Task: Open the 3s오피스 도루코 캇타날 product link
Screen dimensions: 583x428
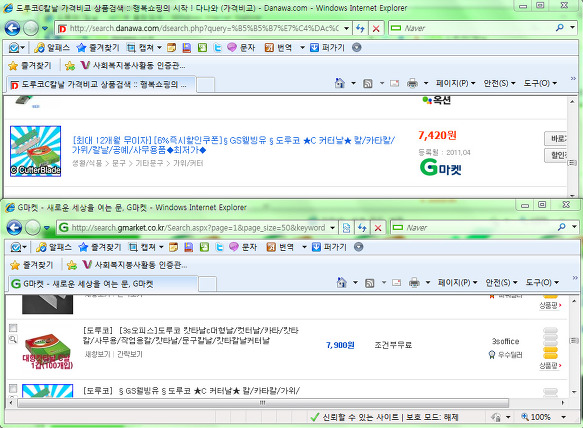Action: pos(190,335)
